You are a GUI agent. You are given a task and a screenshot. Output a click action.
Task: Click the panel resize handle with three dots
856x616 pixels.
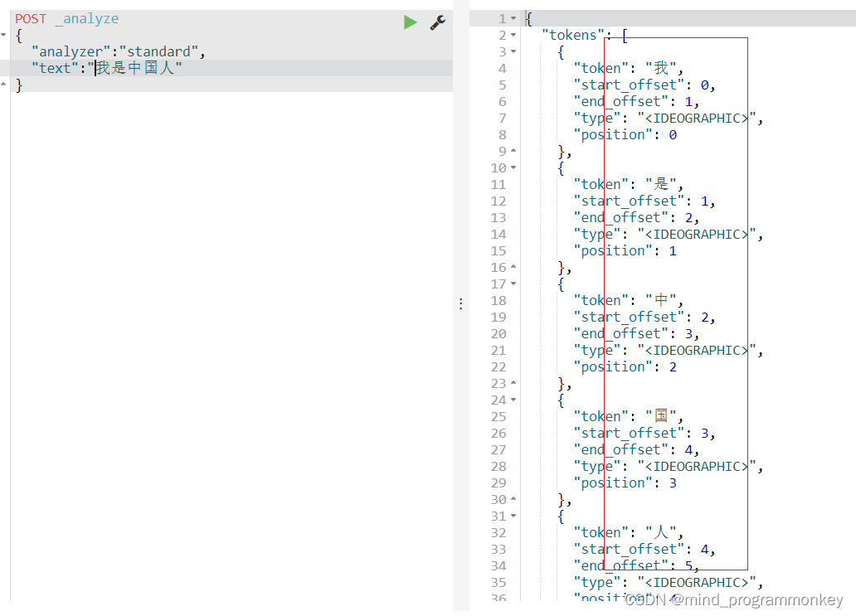pos(460,304)
